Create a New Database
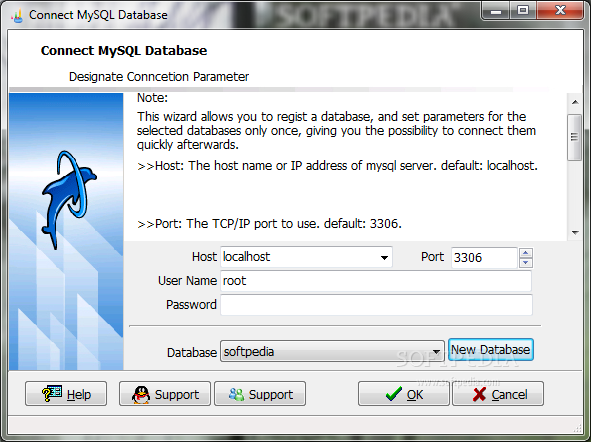Viewport: 591px width, 442px height. (x=491, y=350)
